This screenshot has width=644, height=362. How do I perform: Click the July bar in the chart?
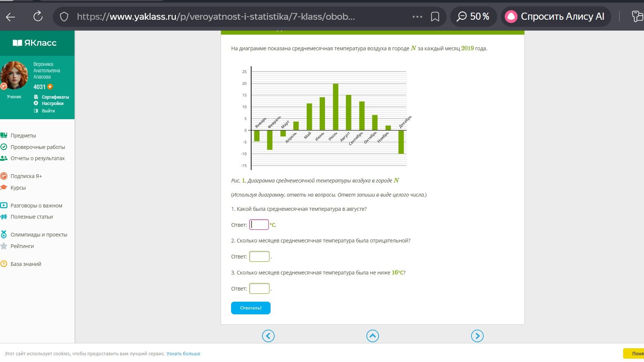point(335,107)
